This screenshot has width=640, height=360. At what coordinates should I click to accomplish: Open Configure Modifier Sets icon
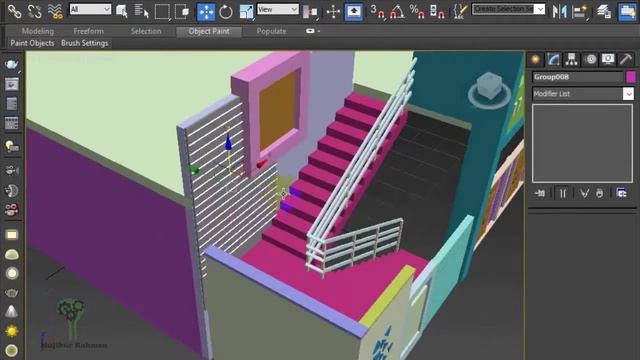(621, 193)
